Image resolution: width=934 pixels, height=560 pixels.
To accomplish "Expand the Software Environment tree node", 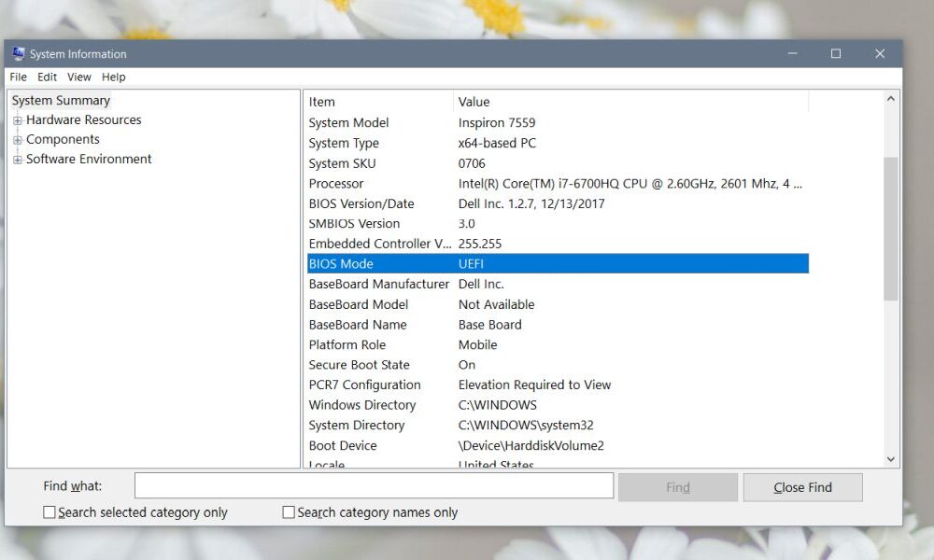I will [17, 159].
